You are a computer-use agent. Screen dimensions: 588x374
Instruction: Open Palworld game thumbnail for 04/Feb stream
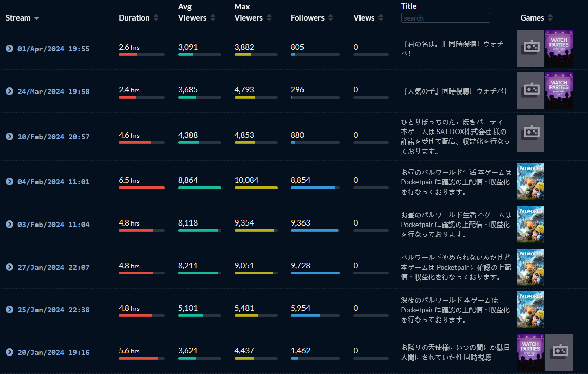[x=530, y=182]
